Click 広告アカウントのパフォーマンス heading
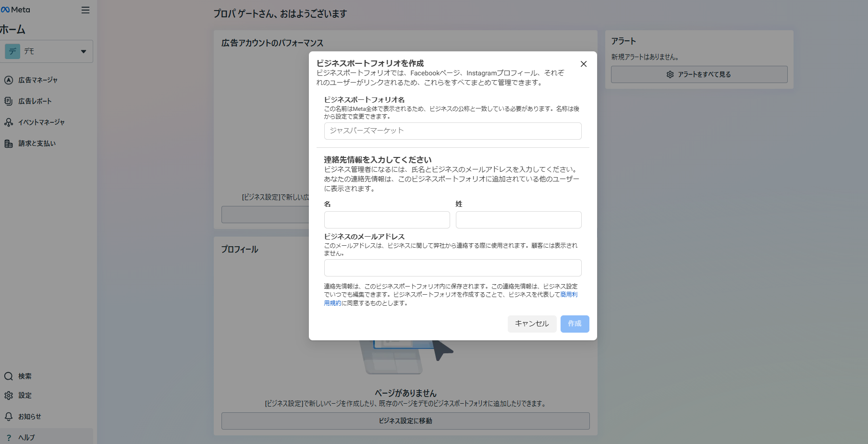The width and height of the screenshot is (868, 444). (x=272, y=43)
